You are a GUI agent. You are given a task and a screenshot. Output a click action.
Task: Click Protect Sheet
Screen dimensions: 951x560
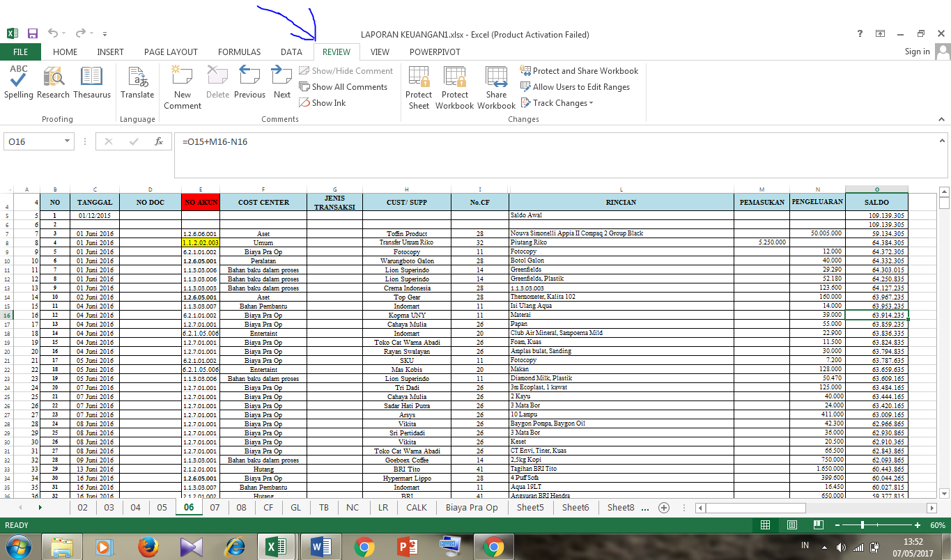pyautogui.click(x=419, y=87)
